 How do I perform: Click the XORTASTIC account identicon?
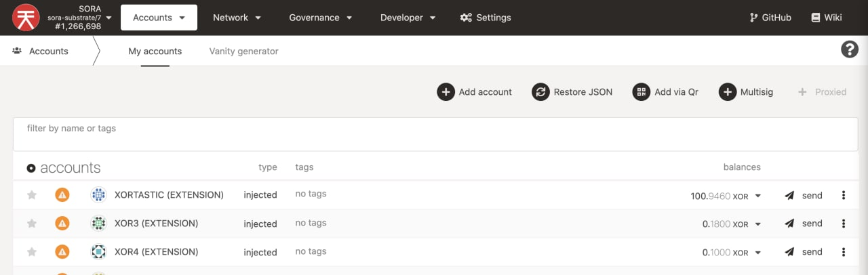[x=98, y=195]
